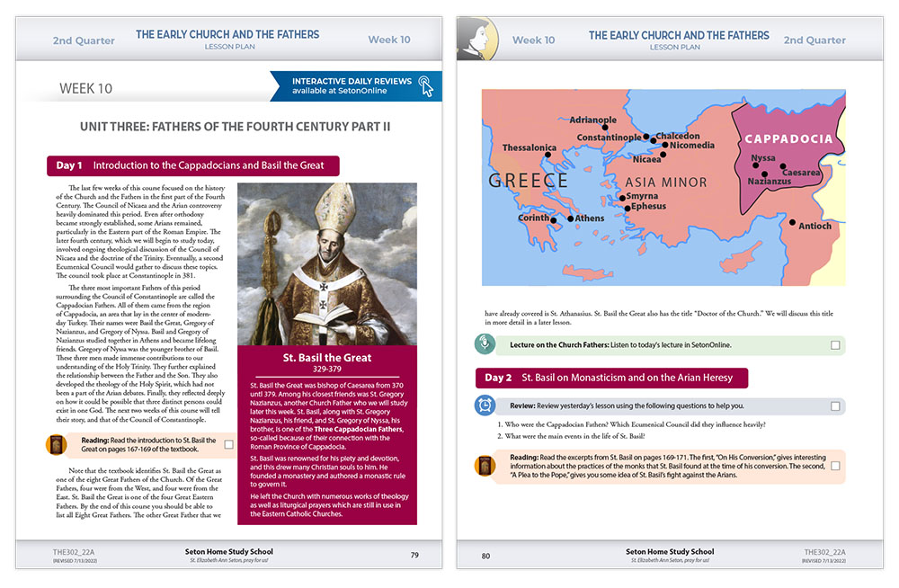The image size is (899, 588).
Task: Click the portrait medallion in the page 80 header
Action: [477, 39]
